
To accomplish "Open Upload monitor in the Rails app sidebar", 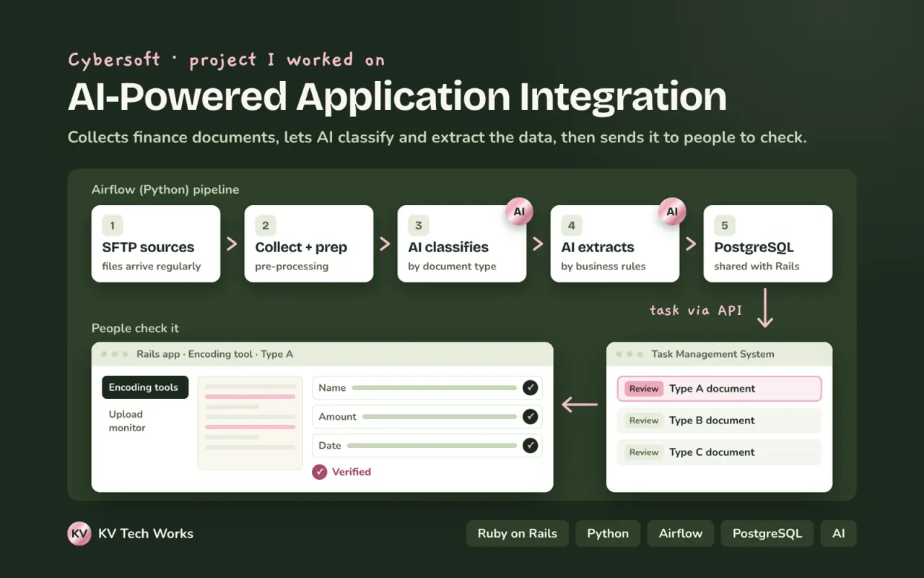I will (127, 421).
